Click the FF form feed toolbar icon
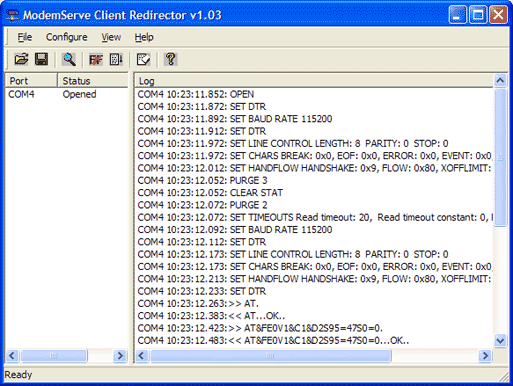Viewport: 513px width, 386px height. (96, 60)
